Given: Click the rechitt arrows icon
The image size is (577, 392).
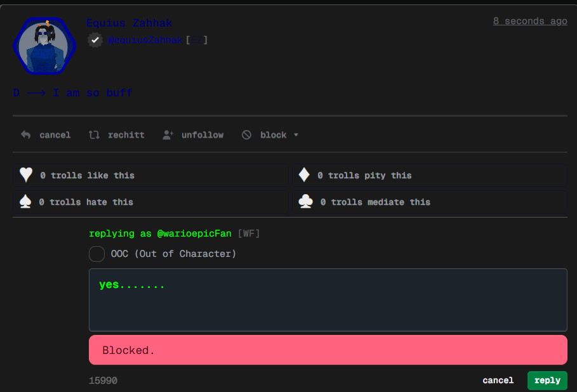Looking at the screenshot, I should tap(94, 134).
